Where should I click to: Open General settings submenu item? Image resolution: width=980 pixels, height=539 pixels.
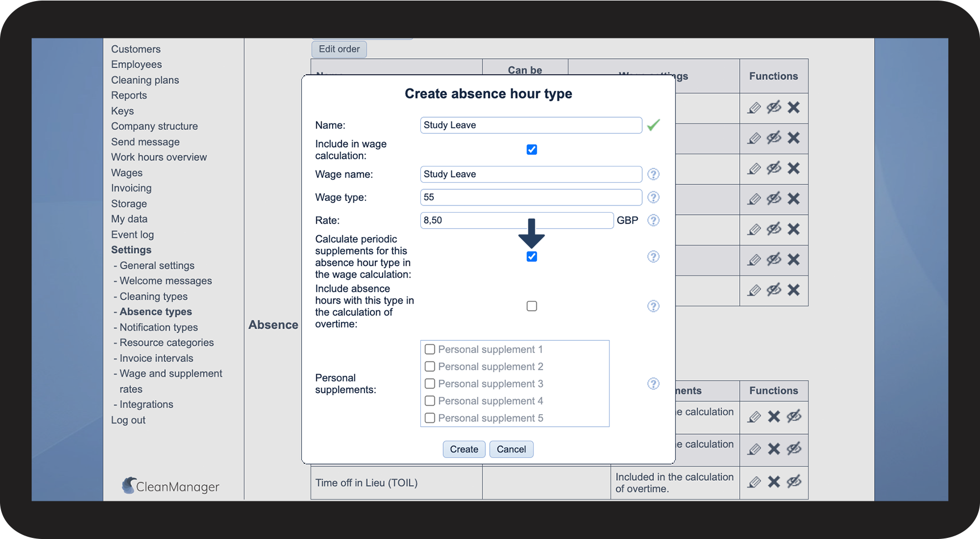pyautogui.click(x=157, y=265)
